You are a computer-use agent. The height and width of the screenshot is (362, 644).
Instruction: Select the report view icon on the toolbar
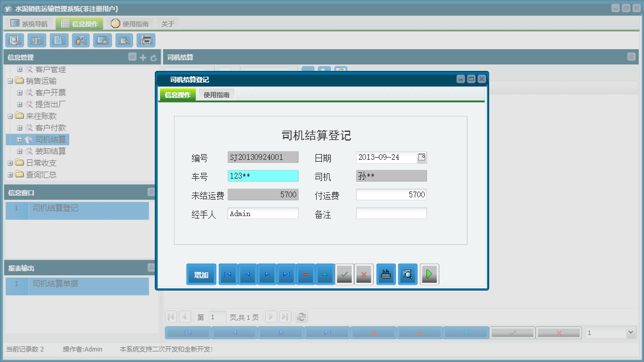tap(36, 40)
